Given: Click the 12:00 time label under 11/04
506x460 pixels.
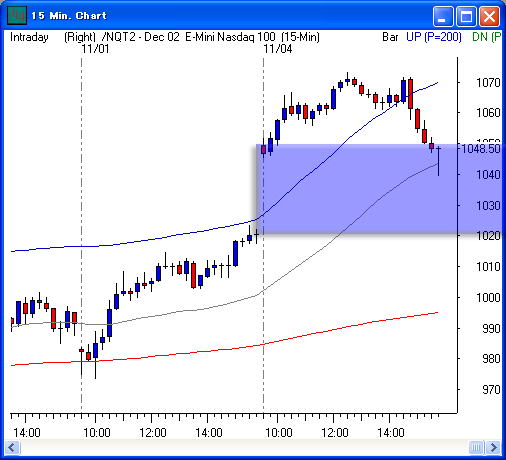Looking at the screenshot, I should tap(335, 433).
